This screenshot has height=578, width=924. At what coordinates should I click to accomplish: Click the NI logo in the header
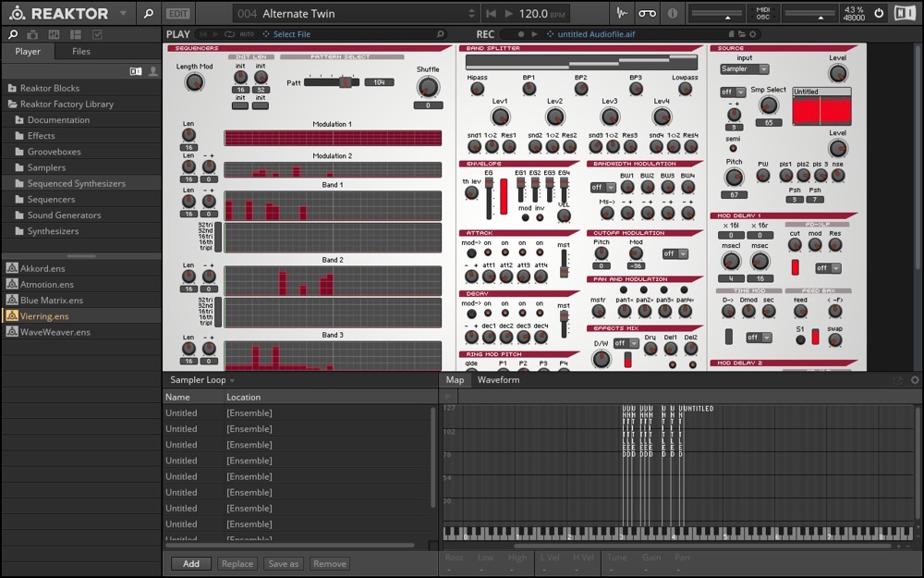pos(905,13)
